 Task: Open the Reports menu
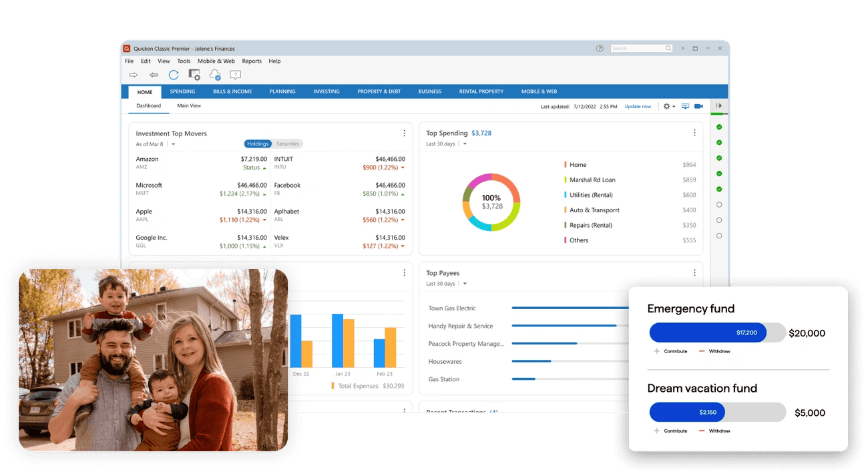[252, 61]
